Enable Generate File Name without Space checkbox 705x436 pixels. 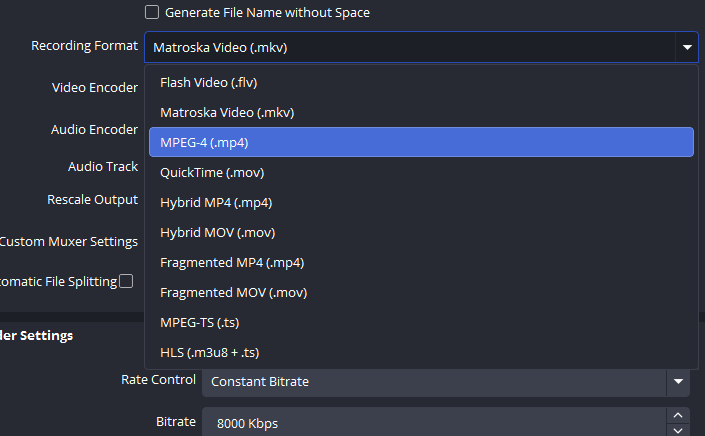click(x=152, y=12)
